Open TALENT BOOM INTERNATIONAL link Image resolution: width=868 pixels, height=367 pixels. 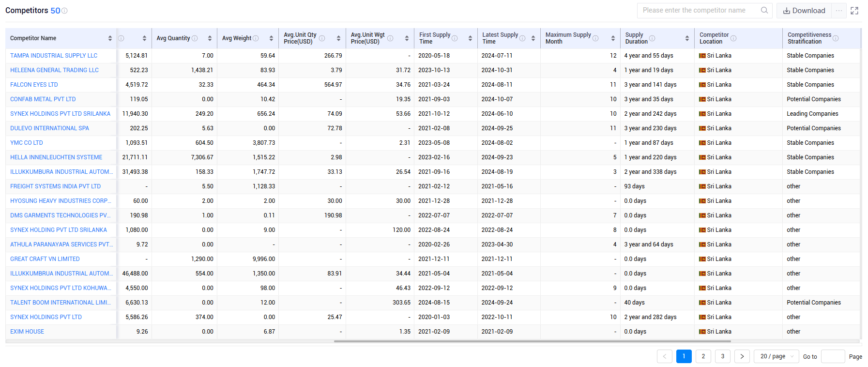point(61,303)
